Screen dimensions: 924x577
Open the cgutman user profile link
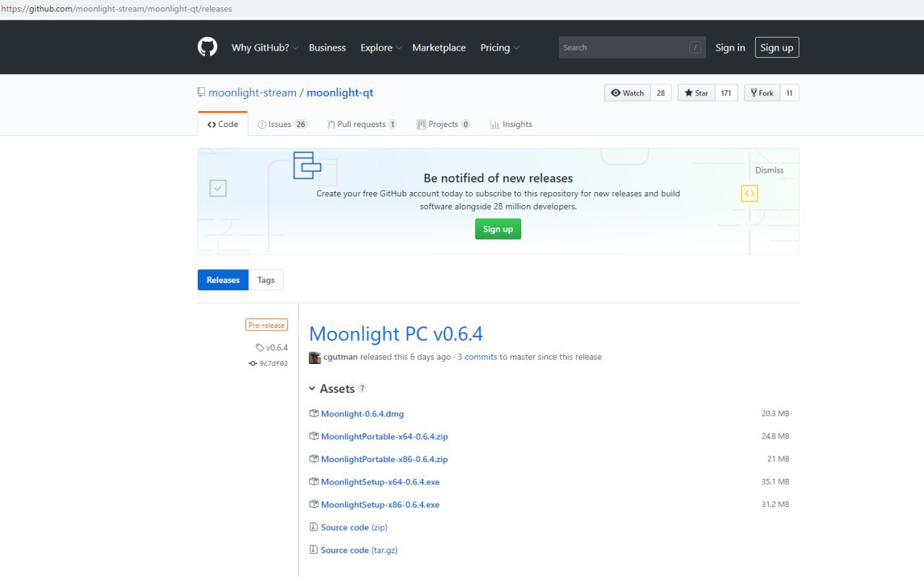[x=341, y=357]
